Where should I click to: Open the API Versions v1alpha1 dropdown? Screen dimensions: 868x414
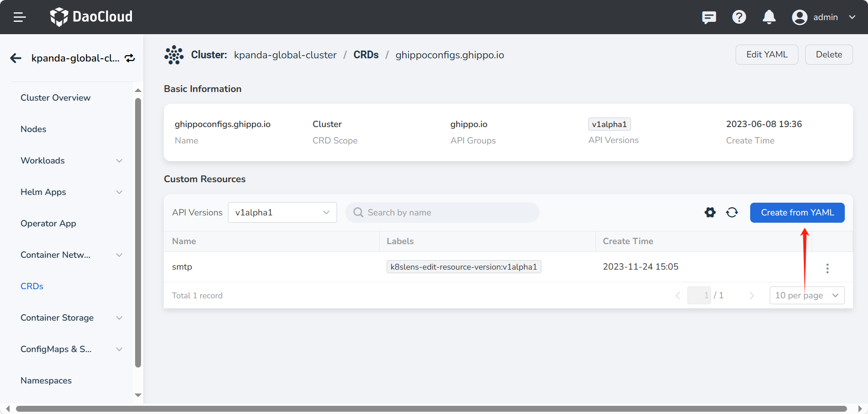(x=282, y=213)
